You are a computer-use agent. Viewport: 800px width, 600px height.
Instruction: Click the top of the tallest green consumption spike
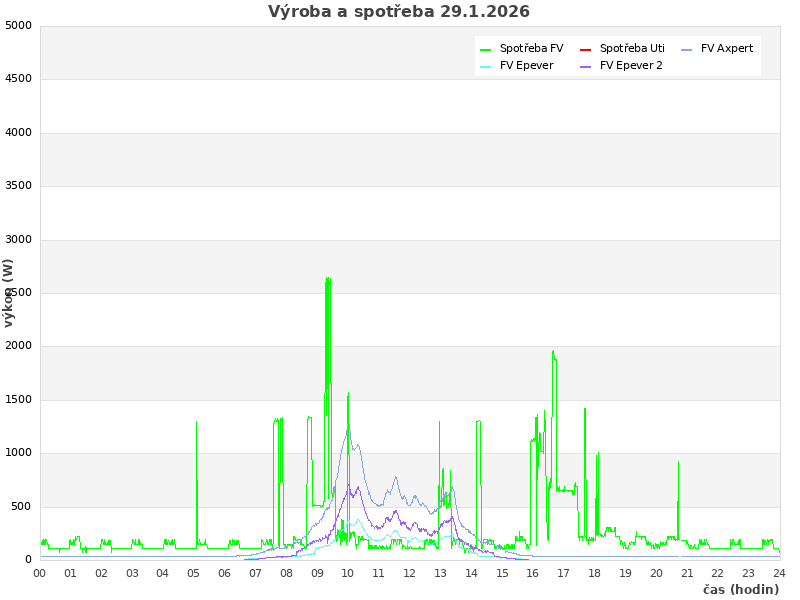coord(328,279)
